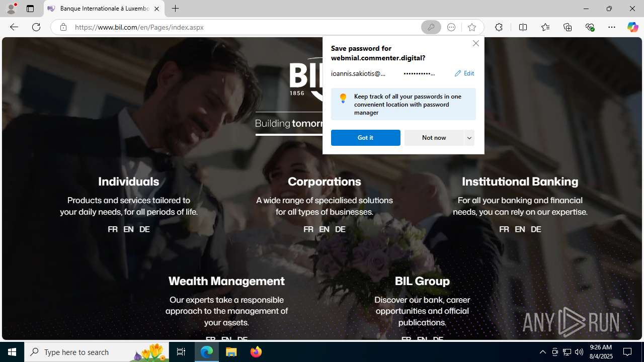
Task: Open the network status tray icon
Action: (x=567, y=352)
